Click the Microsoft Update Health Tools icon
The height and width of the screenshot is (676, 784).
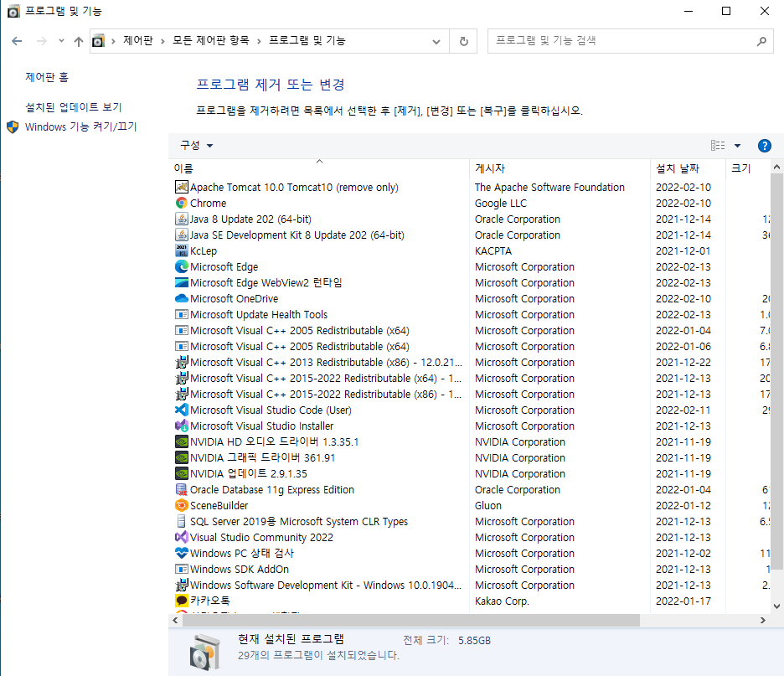click(x=182, y=314)
